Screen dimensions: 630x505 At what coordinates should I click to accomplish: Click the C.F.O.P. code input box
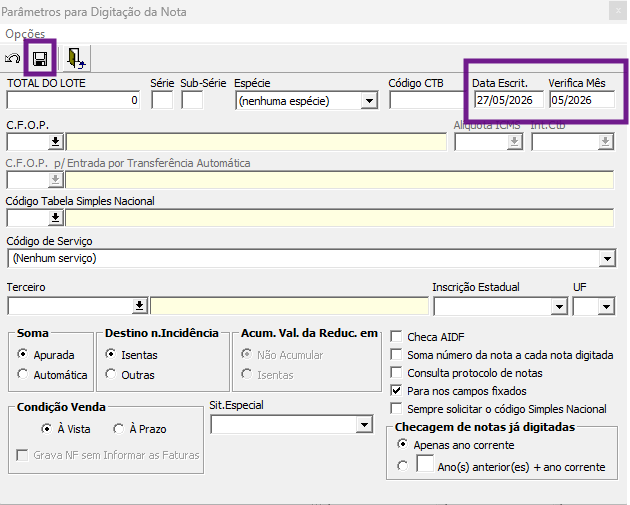click(x=28, y=142)
